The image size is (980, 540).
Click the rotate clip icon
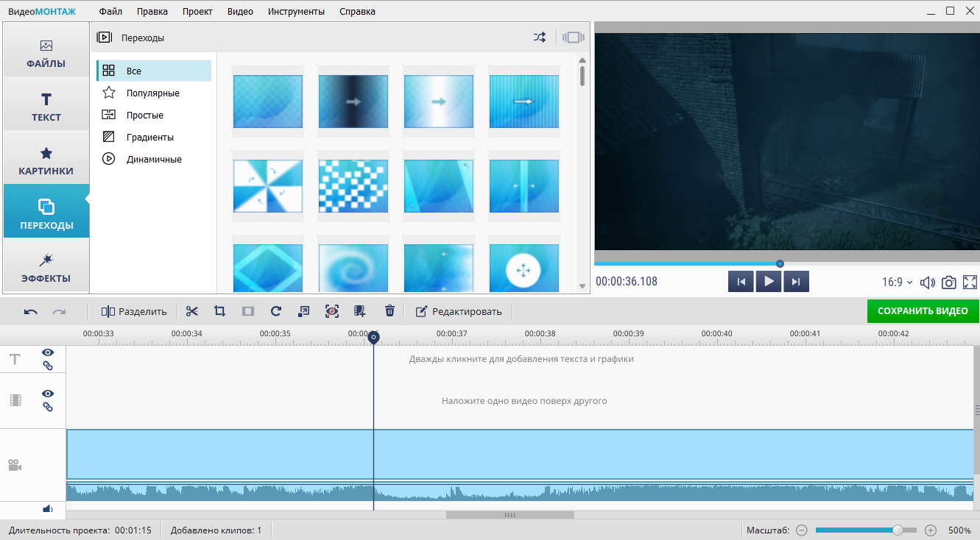pyautogui.click(x=276, y=311)
